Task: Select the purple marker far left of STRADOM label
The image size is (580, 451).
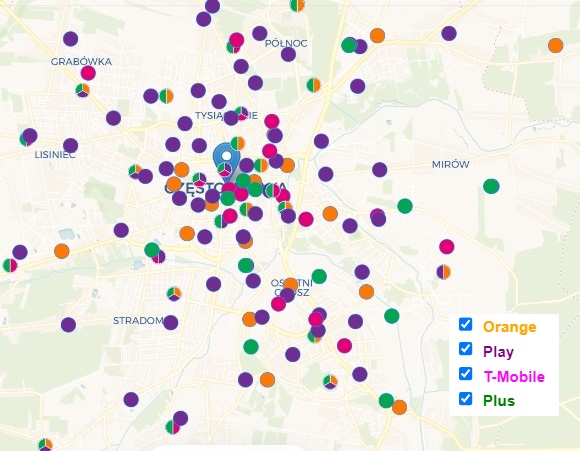Action: pos(68,325)
